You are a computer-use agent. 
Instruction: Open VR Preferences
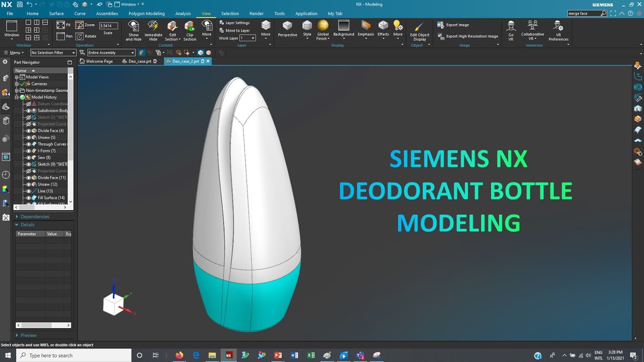click(x=558, y=31)
